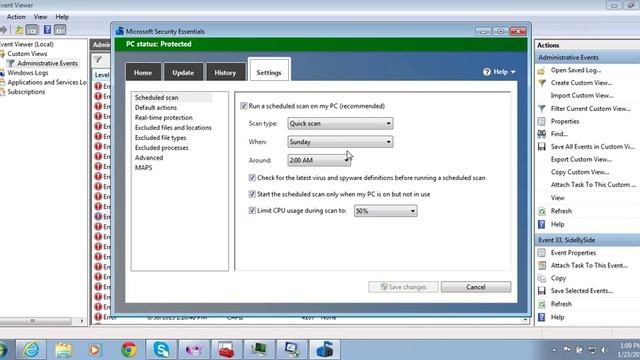Click the Save changes button

click(403, 287)
